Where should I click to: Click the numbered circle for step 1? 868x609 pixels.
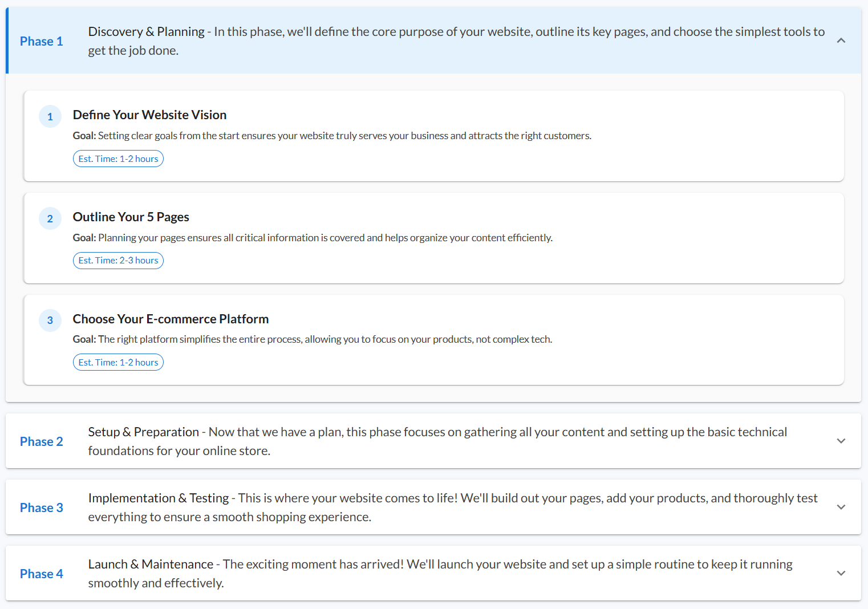coord(50,116)
